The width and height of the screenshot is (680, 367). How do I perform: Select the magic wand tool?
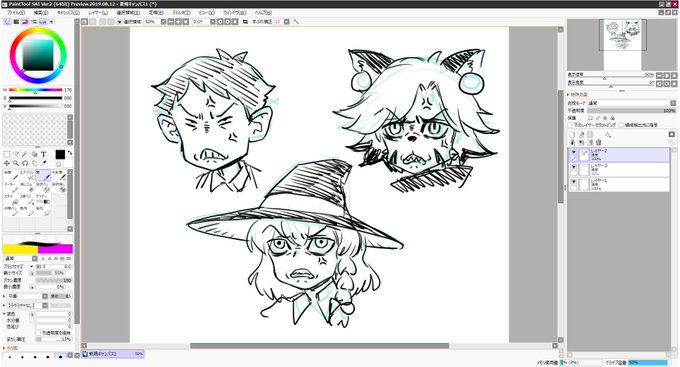coord(25,154)
